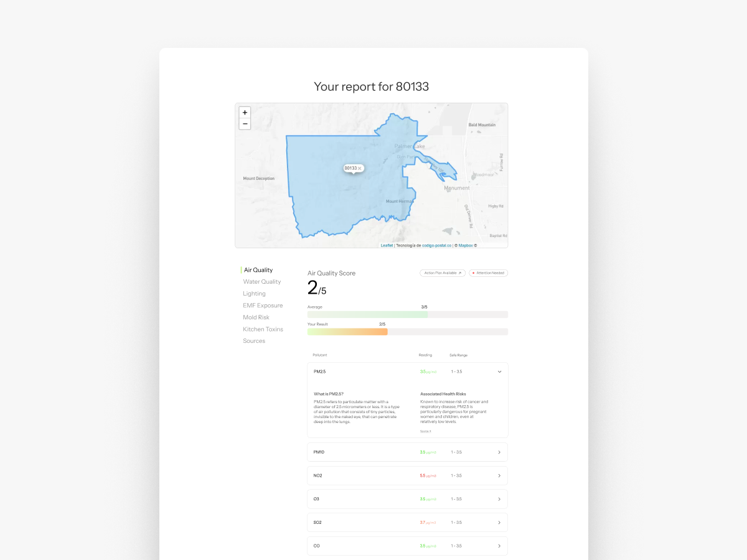
Task: Click the Average score progress bar
Action: click(x=408, y=315)
